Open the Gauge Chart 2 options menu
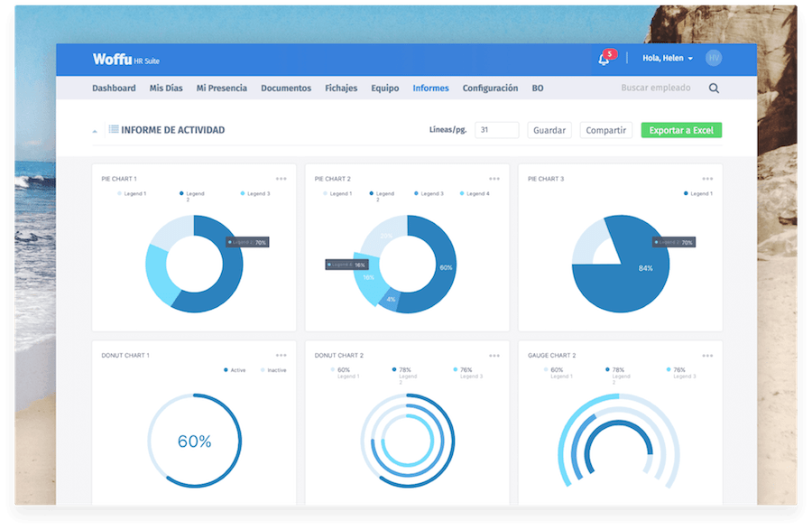This screenshot has width=812, height=530. (707, 356)
